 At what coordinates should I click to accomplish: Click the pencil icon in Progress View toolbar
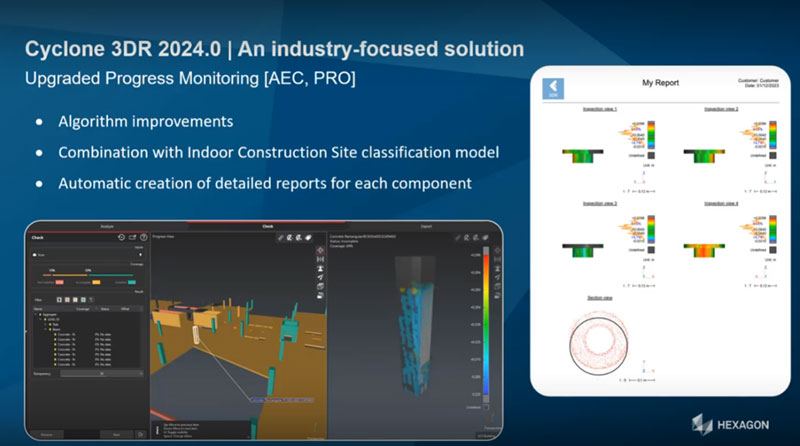[x=281, y=237]
